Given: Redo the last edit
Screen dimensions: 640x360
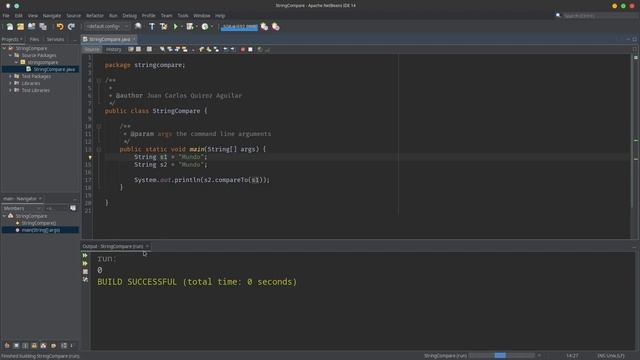Looking at the screenshot, I should point(71,27).
